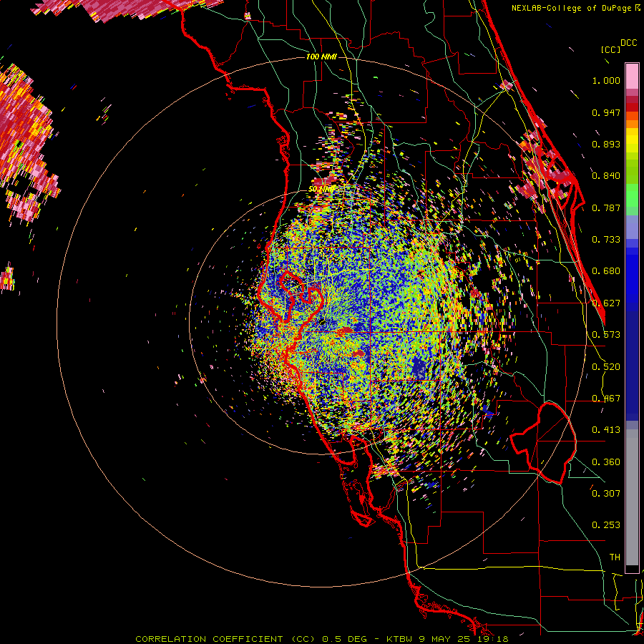The height and width of the screenshot is (644, 644).
Task: Click the 0.360 legend value
Action: (x=606, y=462)
